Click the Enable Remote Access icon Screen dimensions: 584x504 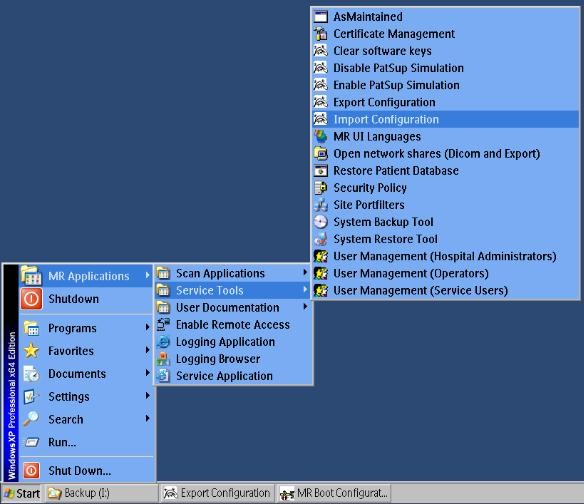tap(163, 325)
